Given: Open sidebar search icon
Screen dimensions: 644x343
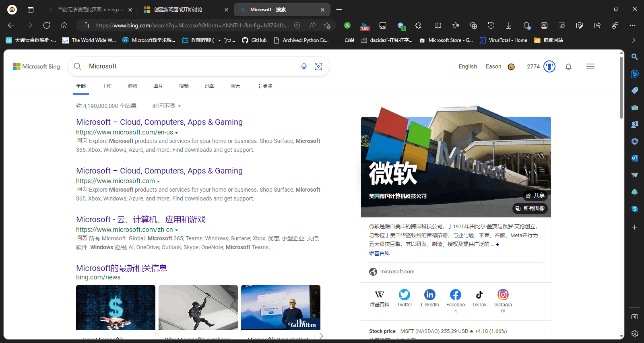Looking at the screenshot, I should pyautogui.click(x=635, y=57).
